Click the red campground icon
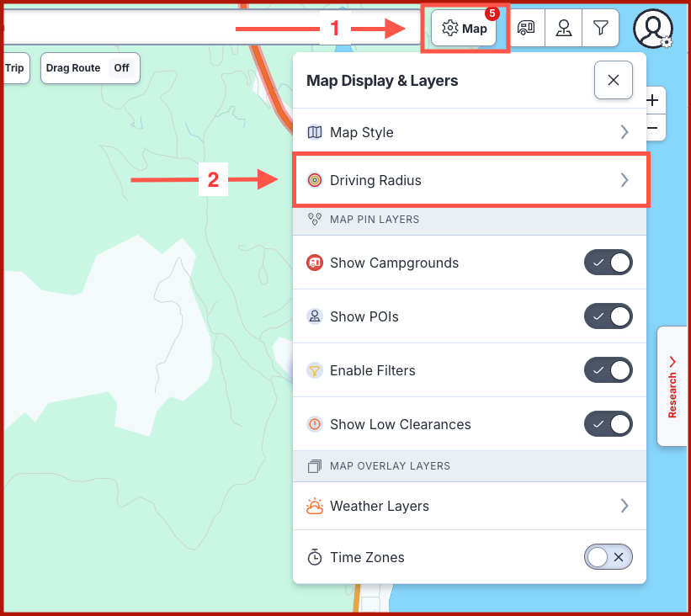Screen dimensions: 691x616 pyautogui.click(x=314, y=263)
